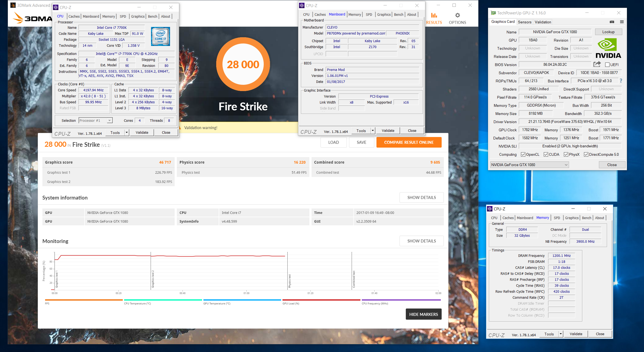Click the GPU name field in GPU-Z
Viewport: 644px width, 352px height.
point(555,32)
